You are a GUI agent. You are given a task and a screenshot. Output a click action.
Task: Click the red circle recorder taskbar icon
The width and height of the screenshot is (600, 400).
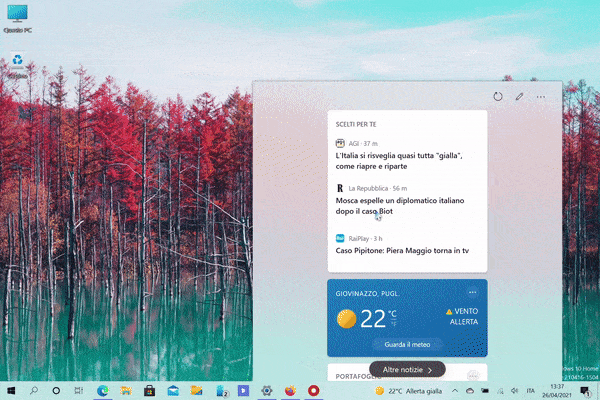coord(313,390)
